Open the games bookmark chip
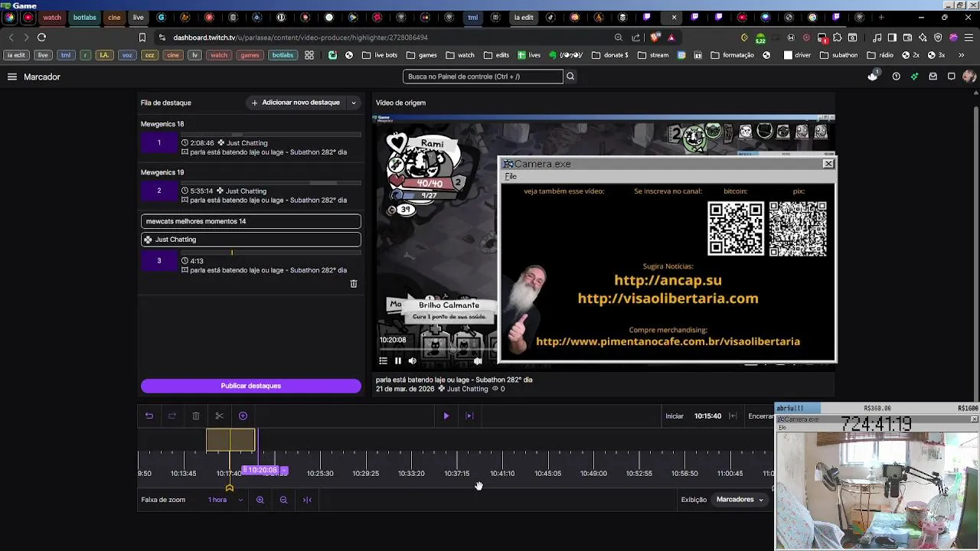The image size is (980, 551). [x=250, y=55]
